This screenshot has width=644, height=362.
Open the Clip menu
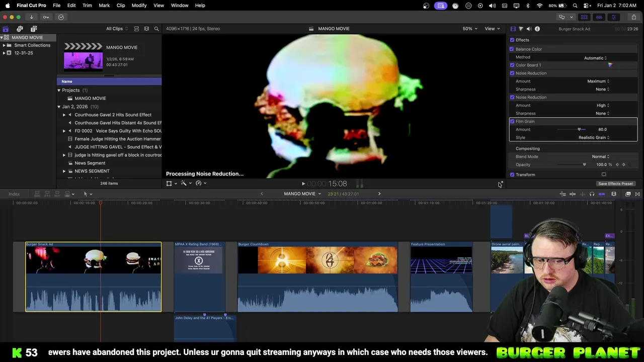pos(121,6)
